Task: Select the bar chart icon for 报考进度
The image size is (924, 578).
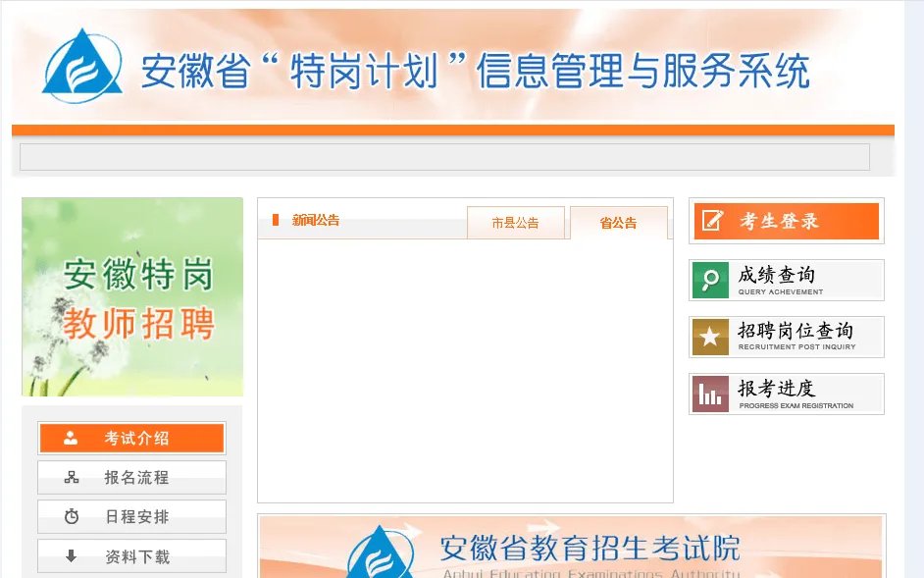Action: tap(709, 394)
